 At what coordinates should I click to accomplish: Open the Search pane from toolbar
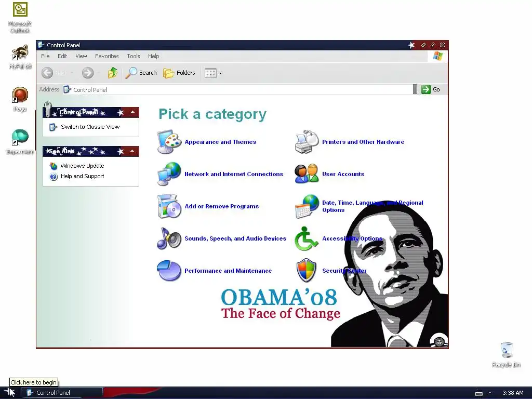(x=141, y=73)
